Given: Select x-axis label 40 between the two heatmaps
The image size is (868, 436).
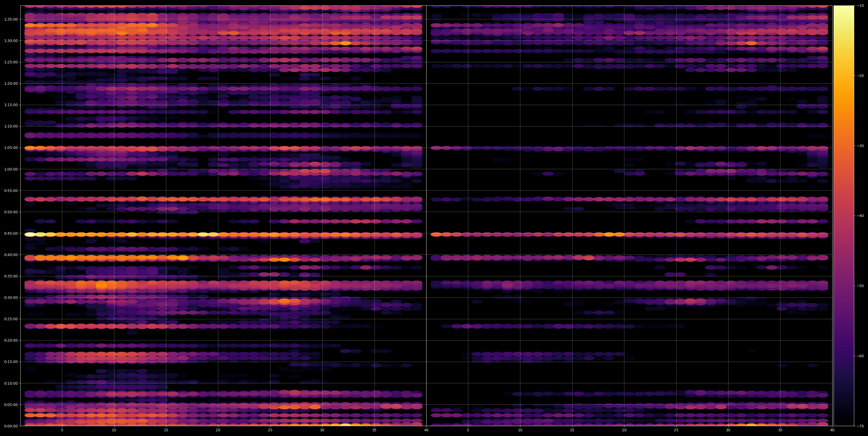Looking at the screenshot, I should tap(426, 430).
